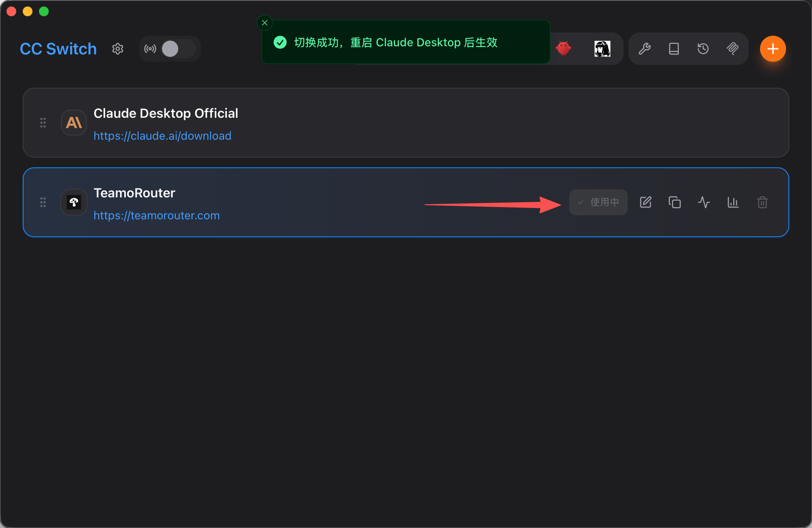
Task: Click the 切换成功 notification message
Action: tap(396, 42)
